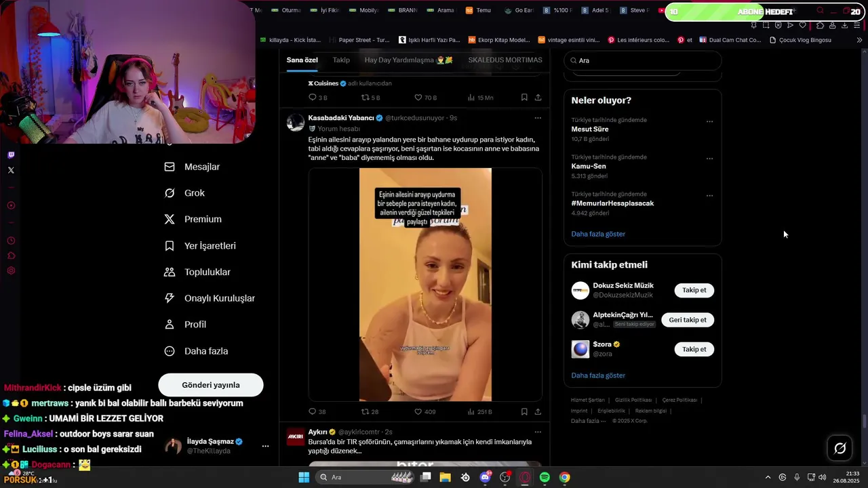Open more options for Kamu-Sen trend
The image size is (868, 488).
pyautogui.click(x=709, y=159)
